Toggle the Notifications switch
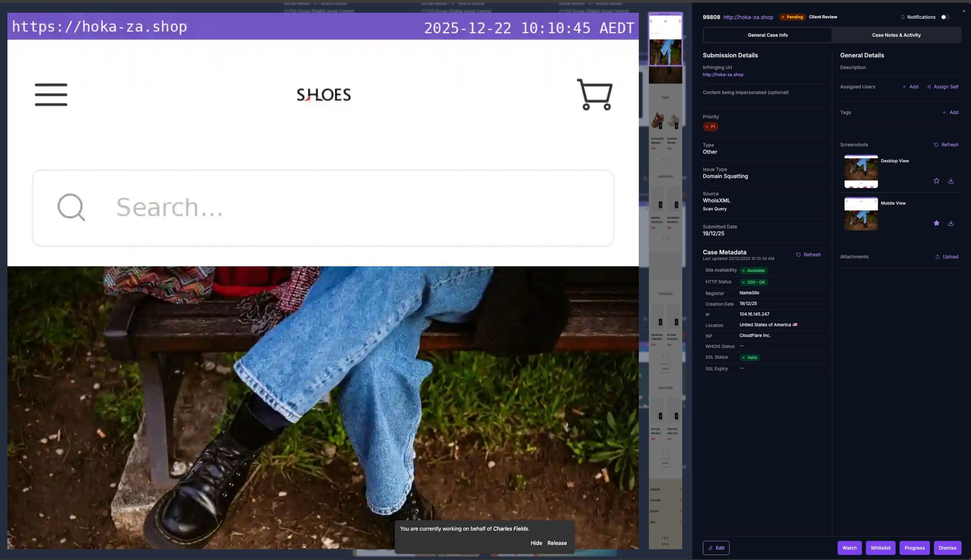This screenshot has height=560, width=971. click(x=945, y=17)
